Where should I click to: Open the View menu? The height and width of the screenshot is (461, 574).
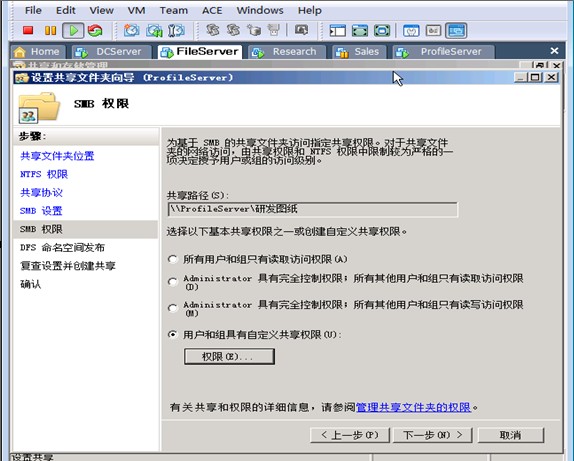click(101, 10)
